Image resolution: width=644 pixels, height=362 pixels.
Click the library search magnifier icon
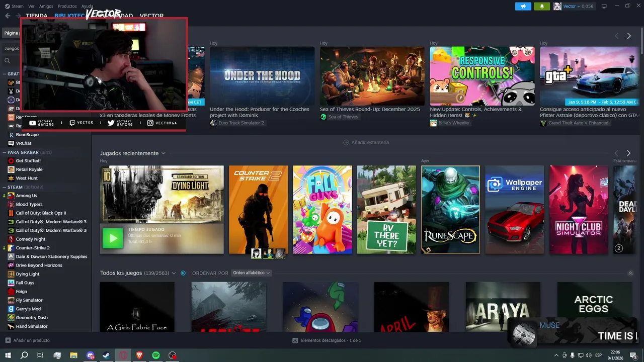coord(8,60)
